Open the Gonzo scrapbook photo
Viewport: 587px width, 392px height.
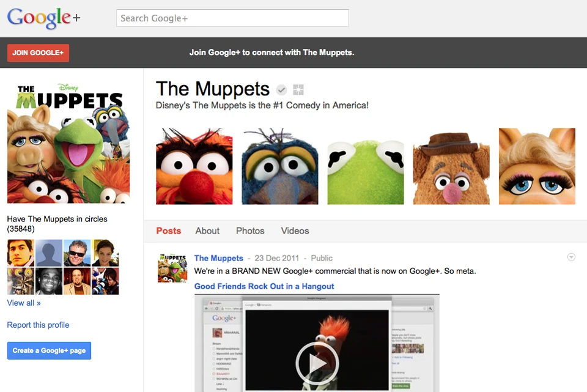[280, 166]
